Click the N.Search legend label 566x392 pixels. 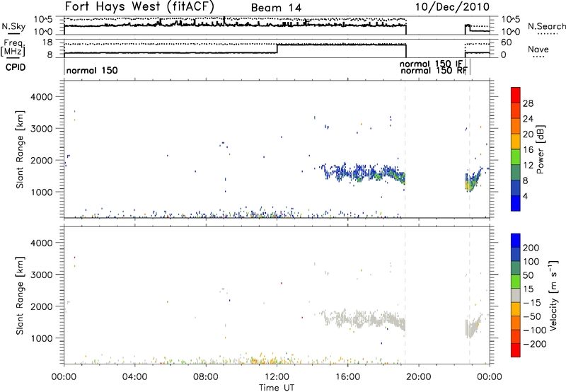click(x=547, y=26)
